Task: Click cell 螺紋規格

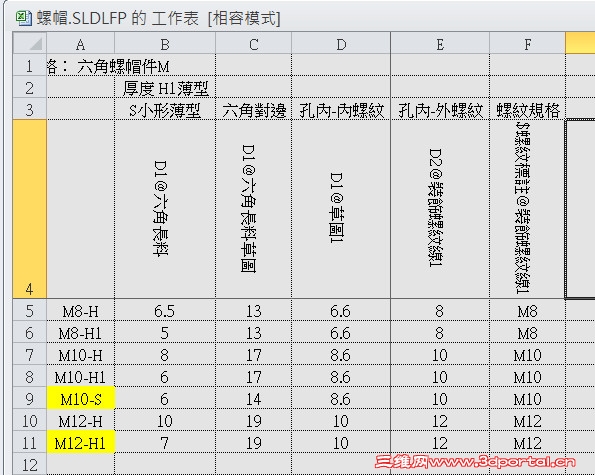Action: (527, 110)
